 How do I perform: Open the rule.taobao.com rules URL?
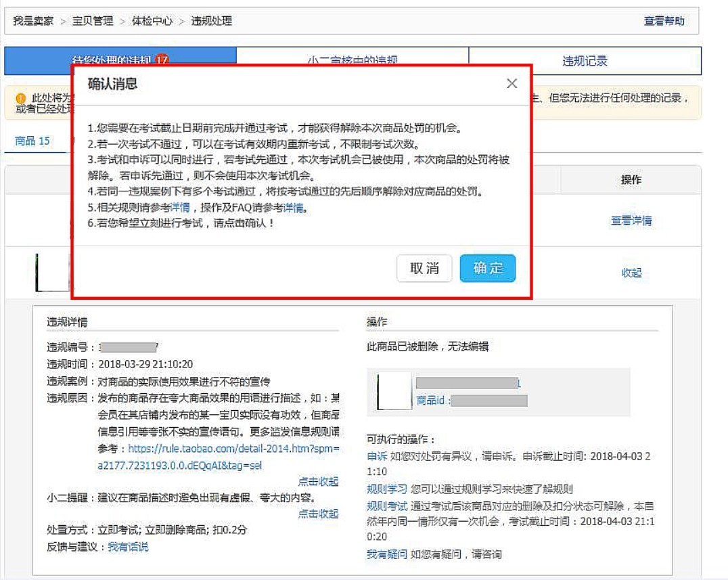[x=233, y=449]
